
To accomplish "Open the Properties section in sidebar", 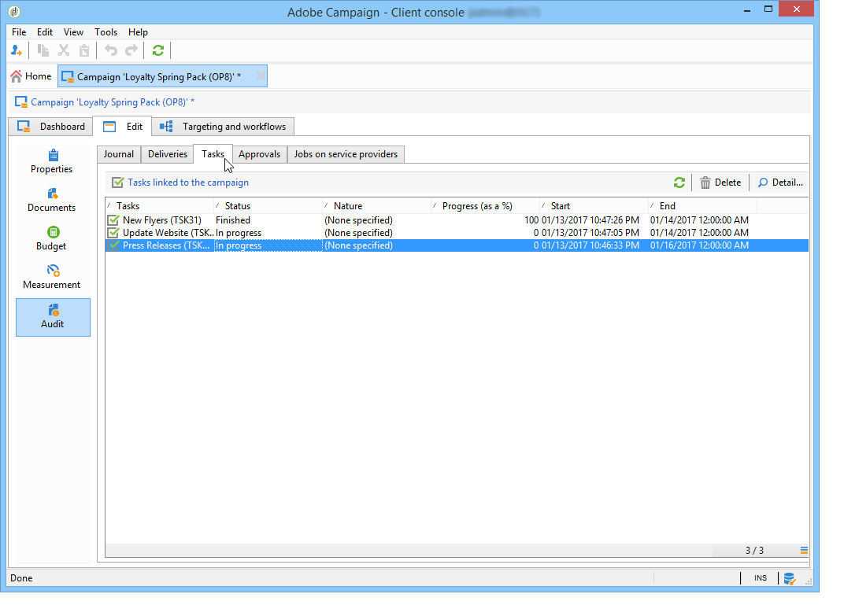I will coord(52,161).
